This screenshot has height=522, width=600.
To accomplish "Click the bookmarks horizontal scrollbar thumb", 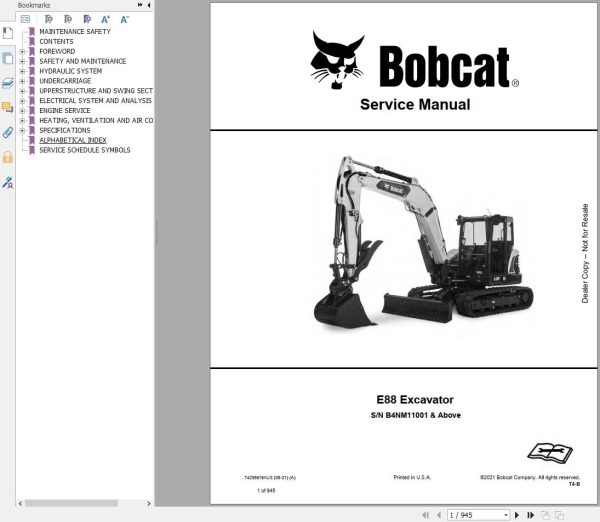I will 72,503.
